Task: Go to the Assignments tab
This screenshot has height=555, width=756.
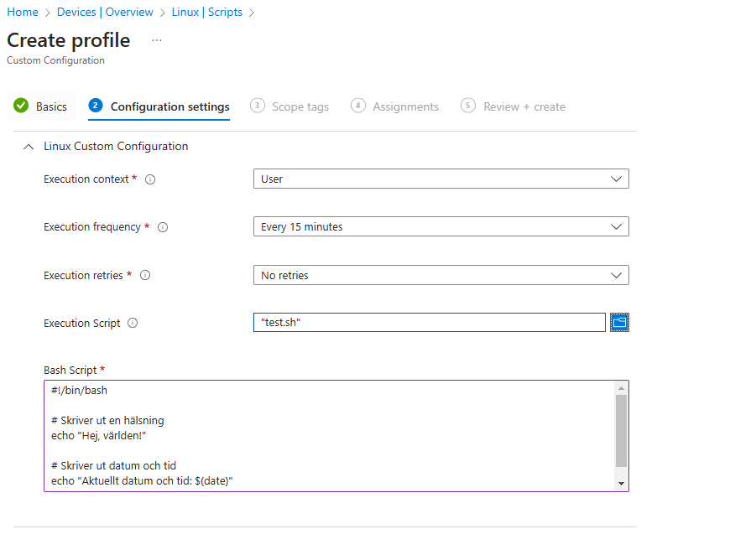Action: [x=405, y=107]
